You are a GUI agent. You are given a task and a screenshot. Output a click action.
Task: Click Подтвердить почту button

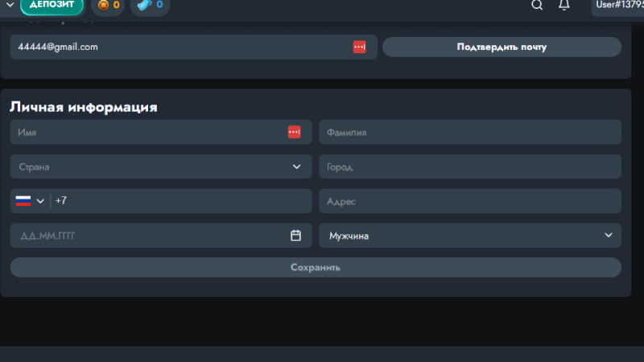502,47
